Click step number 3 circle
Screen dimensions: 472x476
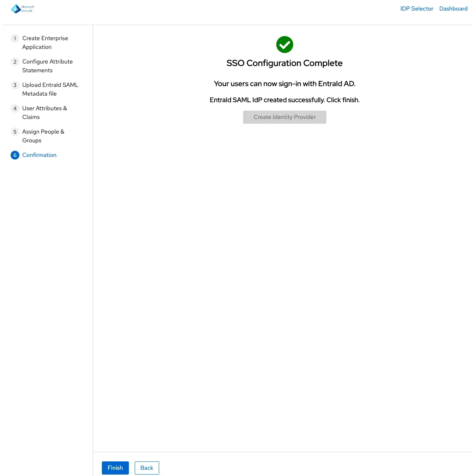[x=15, y=85]
